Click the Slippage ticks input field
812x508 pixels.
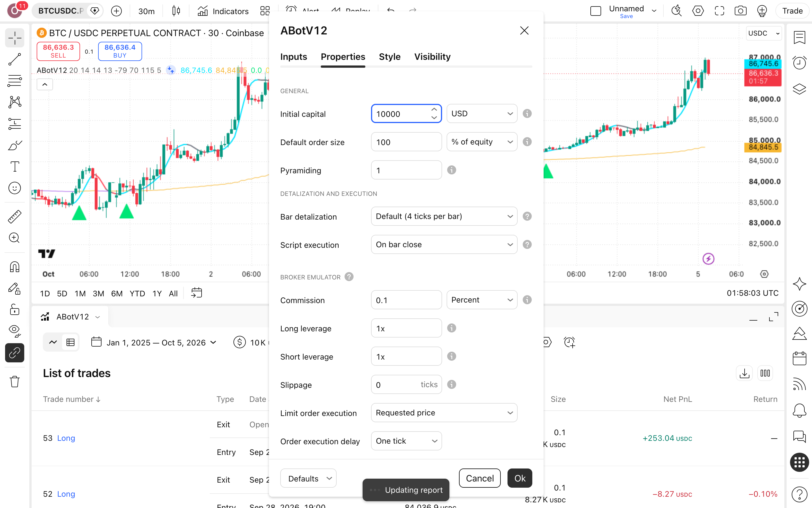coord(406,384)
